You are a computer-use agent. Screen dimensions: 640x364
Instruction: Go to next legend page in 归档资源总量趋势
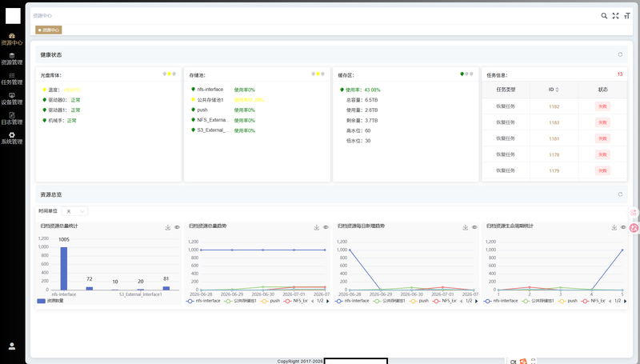(327, 301)
